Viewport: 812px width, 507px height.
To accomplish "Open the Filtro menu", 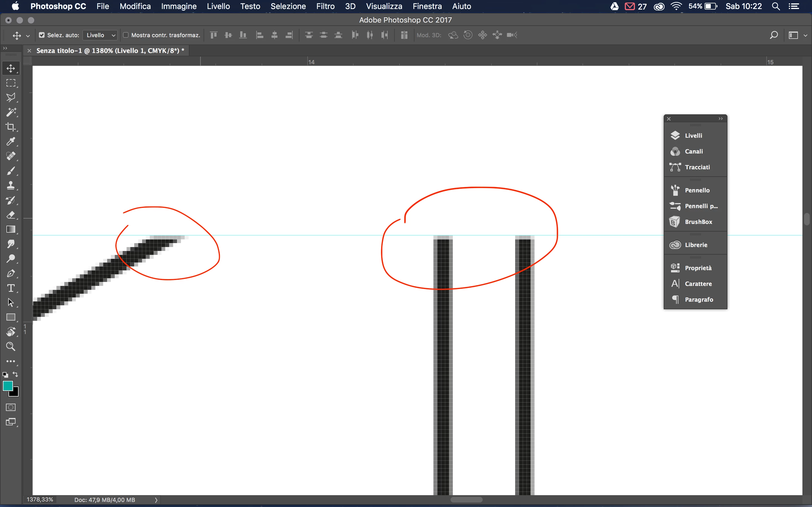I will point(325,6).
